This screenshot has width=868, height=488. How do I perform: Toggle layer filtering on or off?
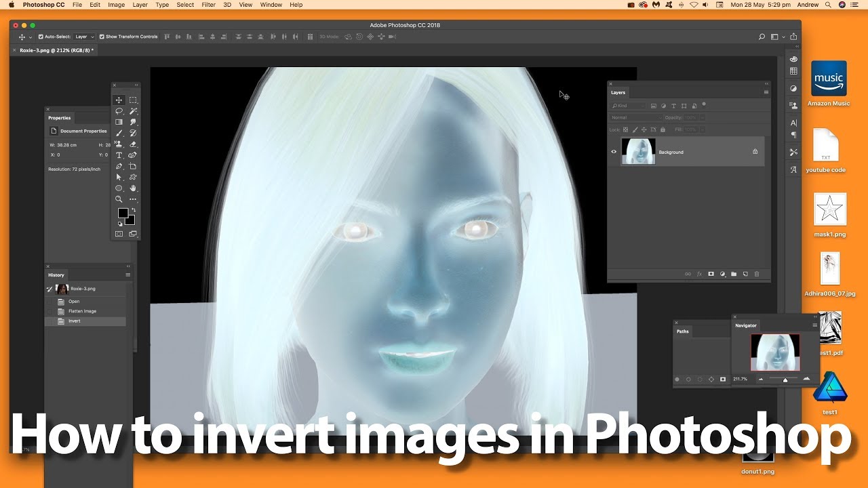click(x=704, y=104)
